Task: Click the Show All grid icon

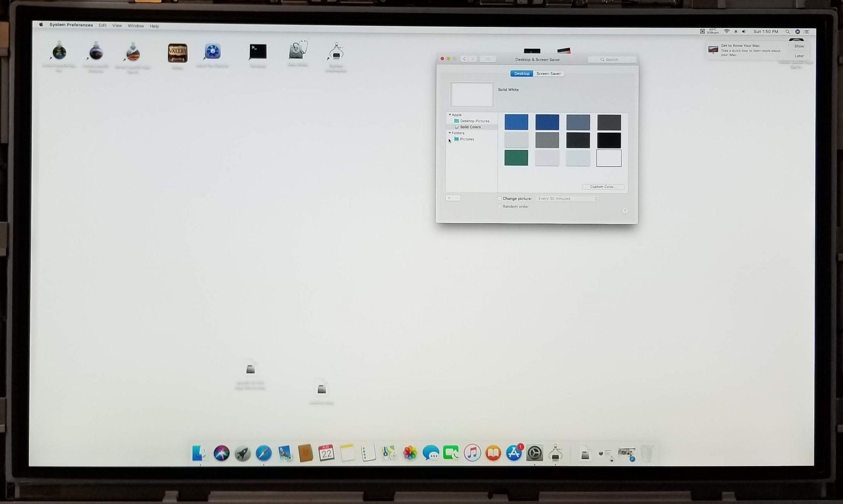Action: [487, 59]
